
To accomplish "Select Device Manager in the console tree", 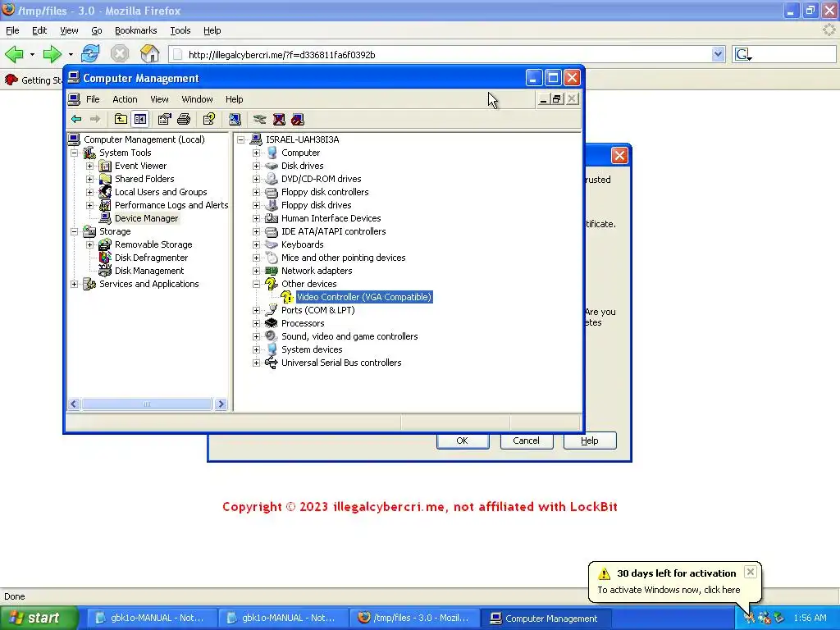I will tap(146, 218).
